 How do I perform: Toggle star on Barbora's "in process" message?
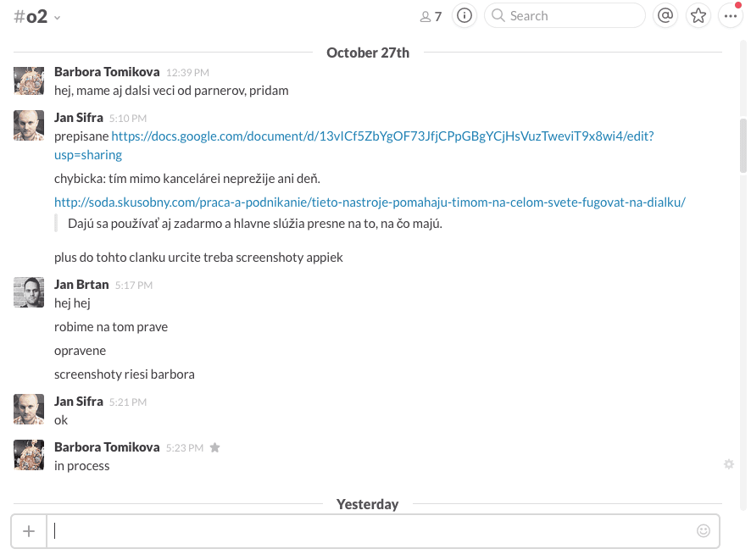pyautogui.click(x=215, y=447)
